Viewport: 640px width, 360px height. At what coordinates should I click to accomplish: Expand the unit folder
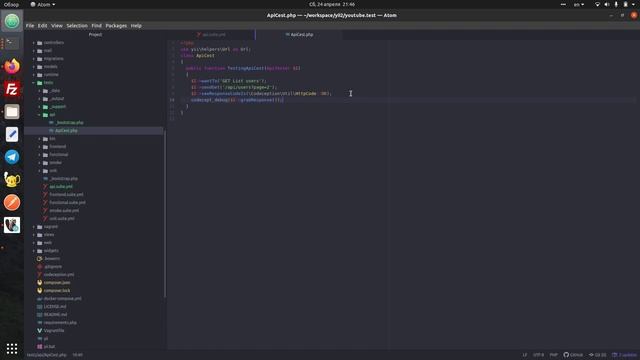(53, 171)
